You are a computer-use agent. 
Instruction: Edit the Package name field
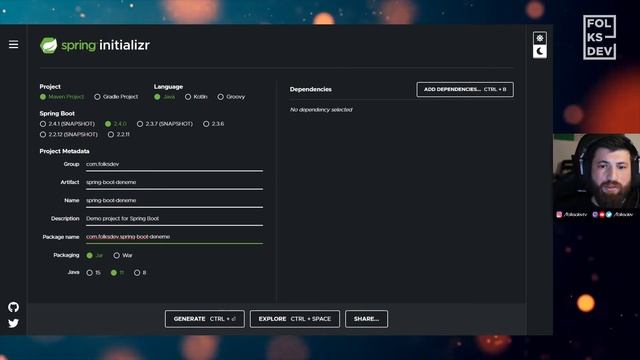pos(174,237)
